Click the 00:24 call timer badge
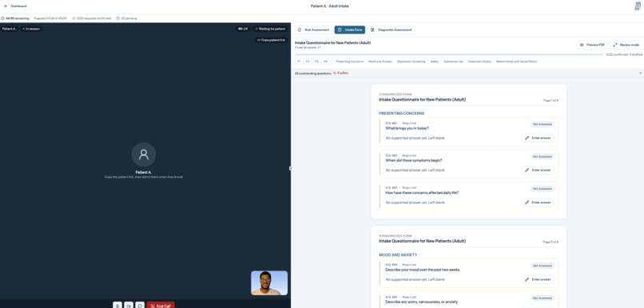 243,29
